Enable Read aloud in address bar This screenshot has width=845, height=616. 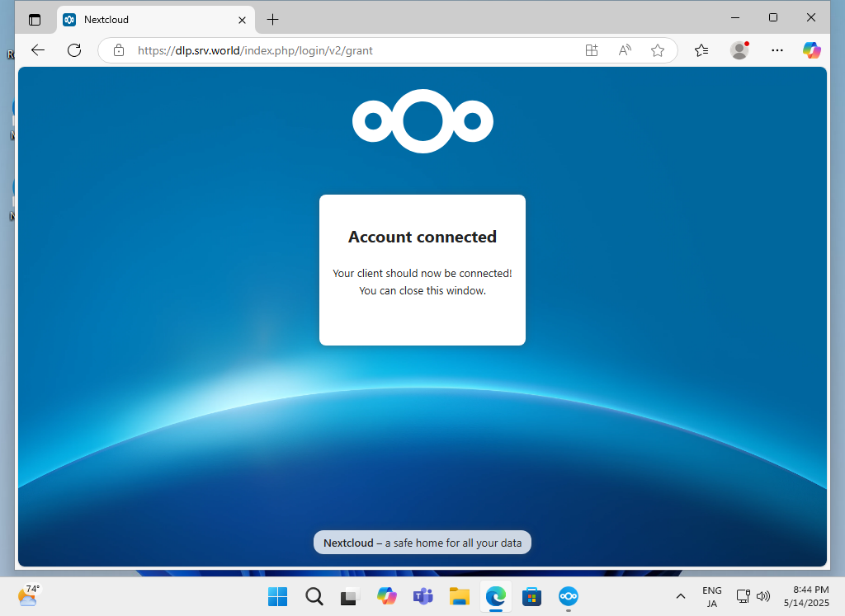click(x=625, y=50)
